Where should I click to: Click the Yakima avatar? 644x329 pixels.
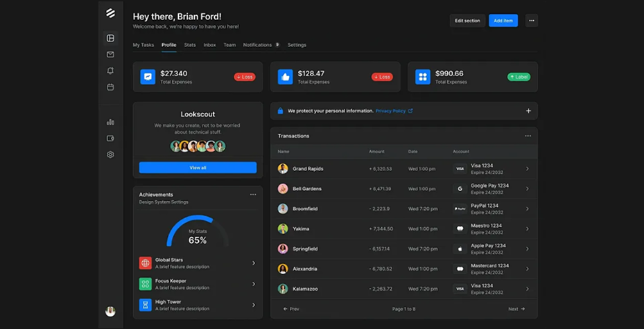click(283, 229)
